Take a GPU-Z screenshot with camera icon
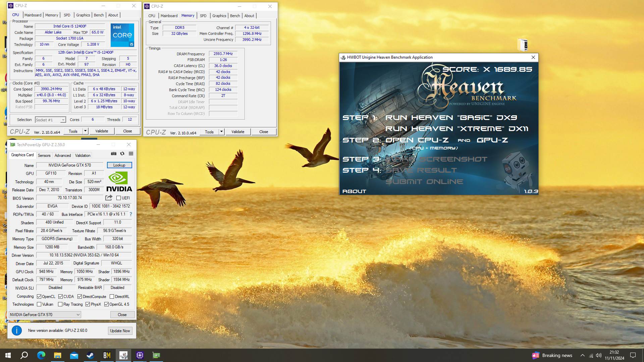The width and height of the screenshot is (644, 362). tap(114, 154)
